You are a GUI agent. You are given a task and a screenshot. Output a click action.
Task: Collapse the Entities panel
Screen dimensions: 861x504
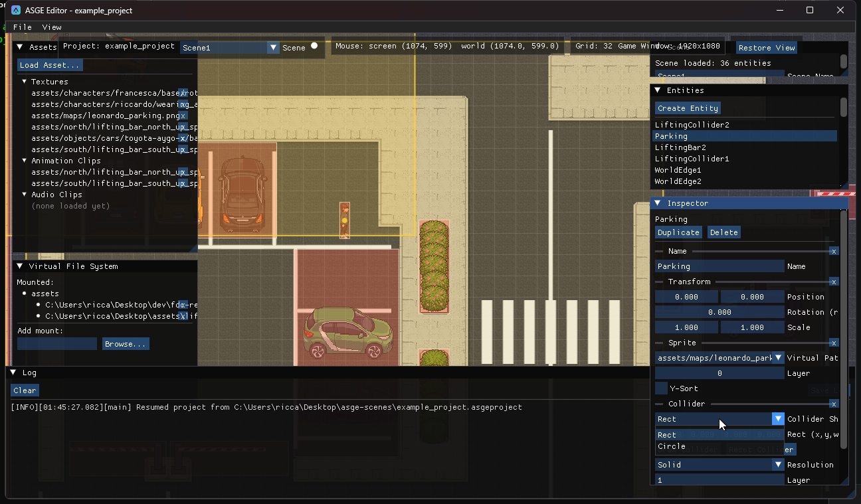point(658,90)
